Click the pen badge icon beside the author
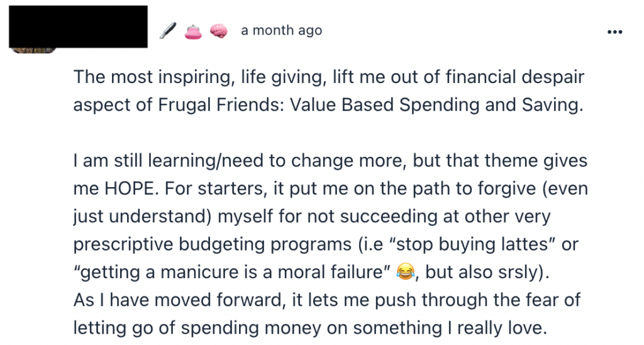The height and width of the screenshot is (345, 644). [167, 30]
